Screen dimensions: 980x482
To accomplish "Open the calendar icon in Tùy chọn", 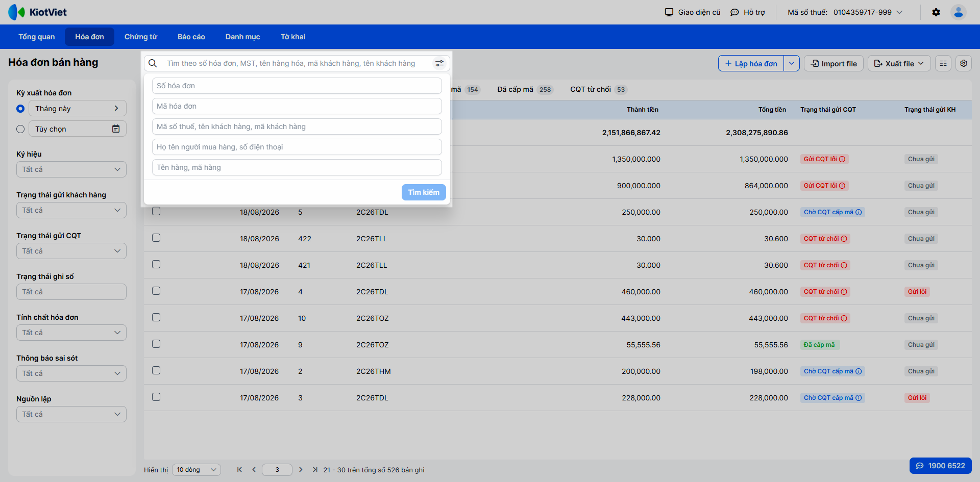I will click(116, 129).
